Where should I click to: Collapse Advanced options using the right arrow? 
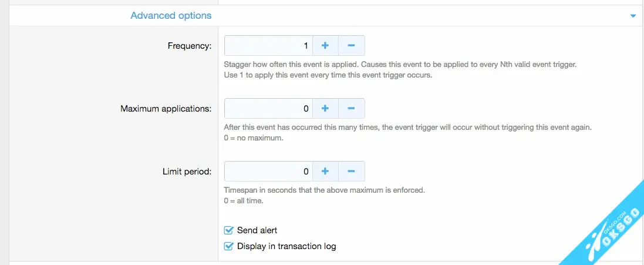tap(633, 16)
